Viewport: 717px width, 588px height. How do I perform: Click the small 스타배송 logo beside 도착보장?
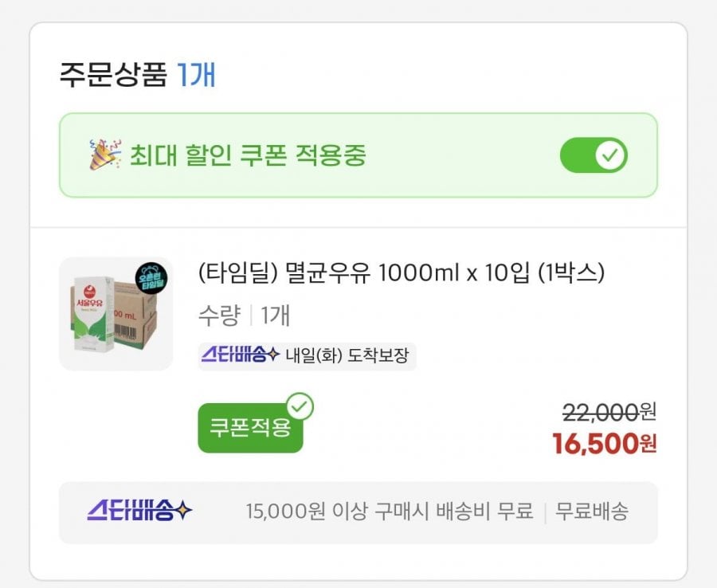(239, 355)
